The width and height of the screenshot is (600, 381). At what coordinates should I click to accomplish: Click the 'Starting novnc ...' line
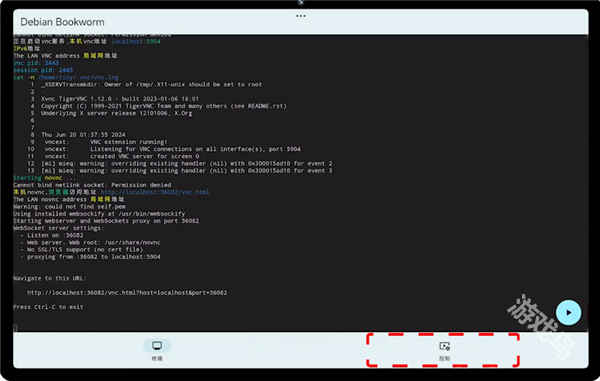[x=44, y=178]
